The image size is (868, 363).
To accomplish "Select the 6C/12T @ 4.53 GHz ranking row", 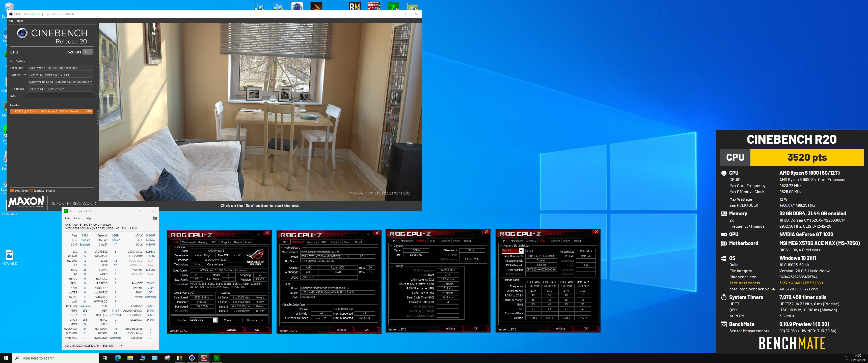I will 51,111.
